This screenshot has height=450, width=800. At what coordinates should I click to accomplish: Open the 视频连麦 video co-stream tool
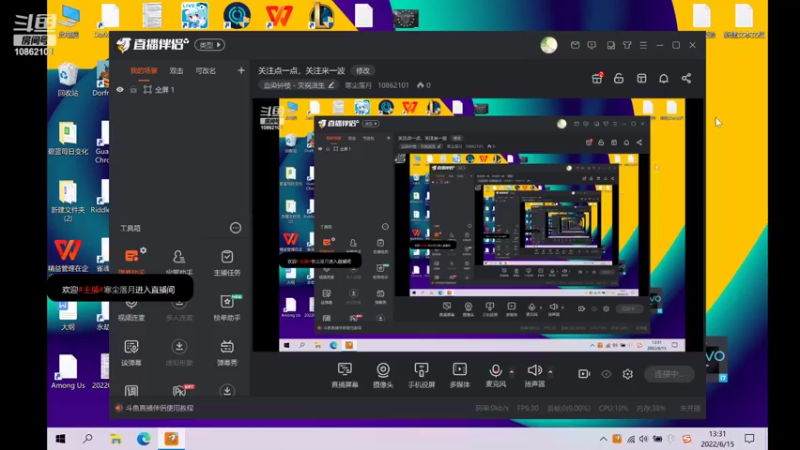(x=131, y=307)
